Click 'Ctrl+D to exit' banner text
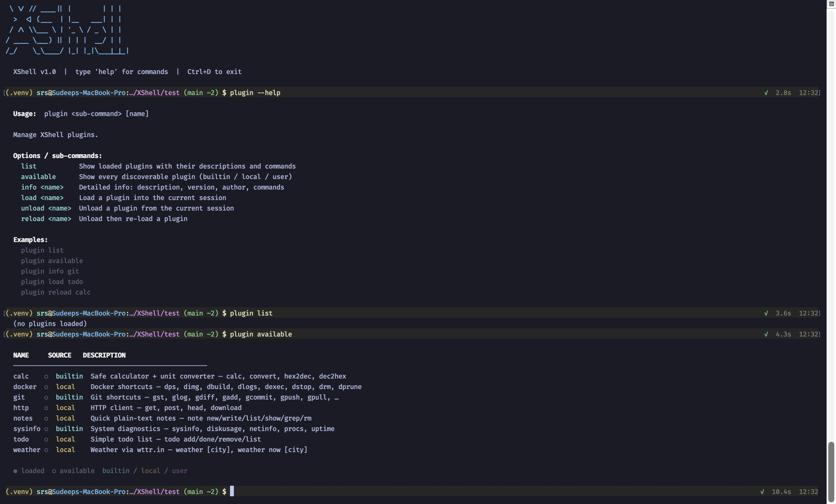 pos(215,72)
